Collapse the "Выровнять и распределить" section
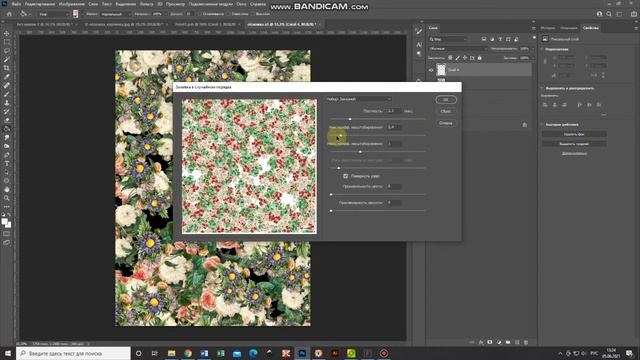The image size is (640, 360). [x=542, y=88]
